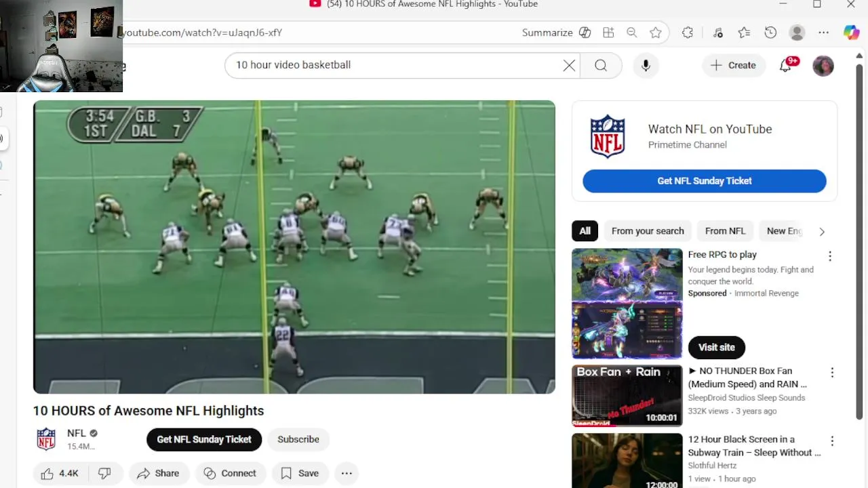Image resolution: width=868 pixels, height=488 pixels.
Task: Save video to playlist
Action: [x=300, y=473]
